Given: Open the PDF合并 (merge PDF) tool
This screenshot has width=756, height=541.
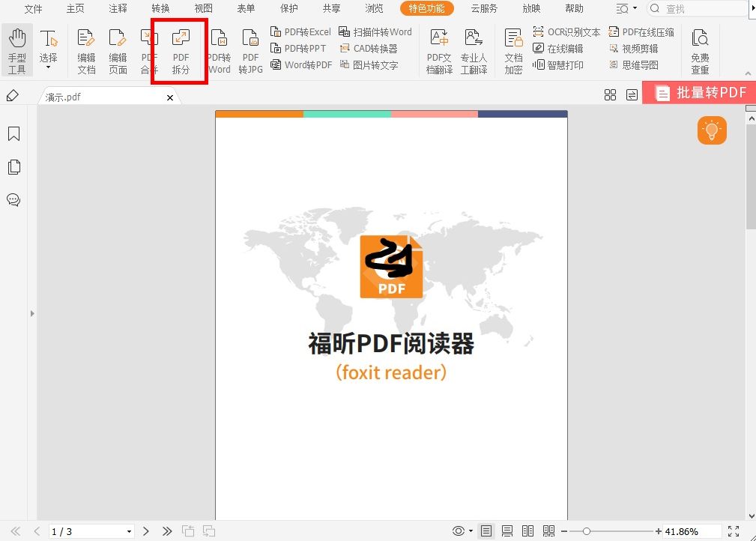Looking at the screenshot, I should (x=148, y=50).
